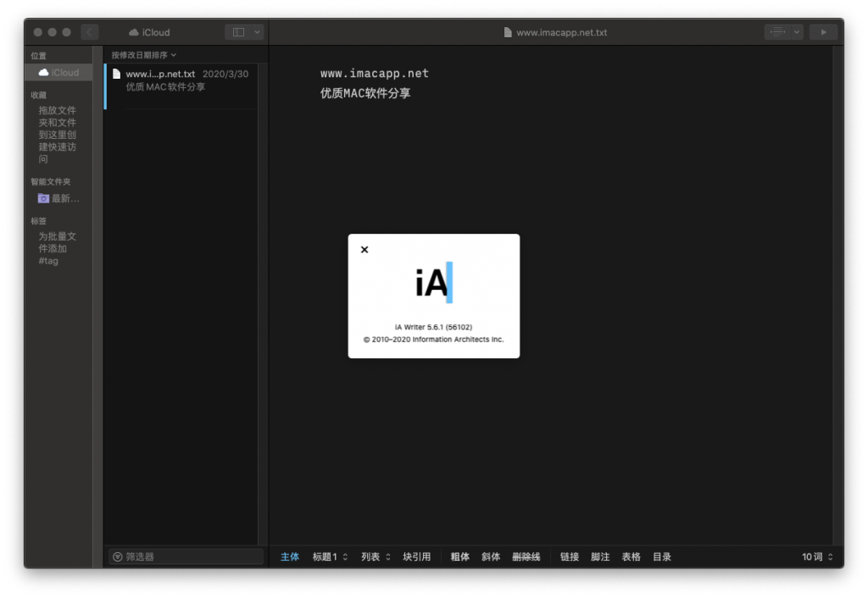Viewport: 868px width, 598px height.
Task: Insert a 链接 link
Action: tap(569, 556)
